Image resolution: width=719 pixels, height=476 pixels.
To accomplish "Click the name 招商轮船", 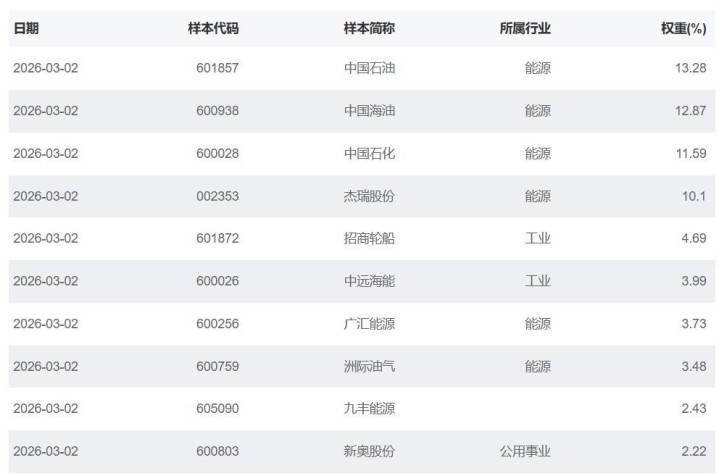I will (369, 238).
